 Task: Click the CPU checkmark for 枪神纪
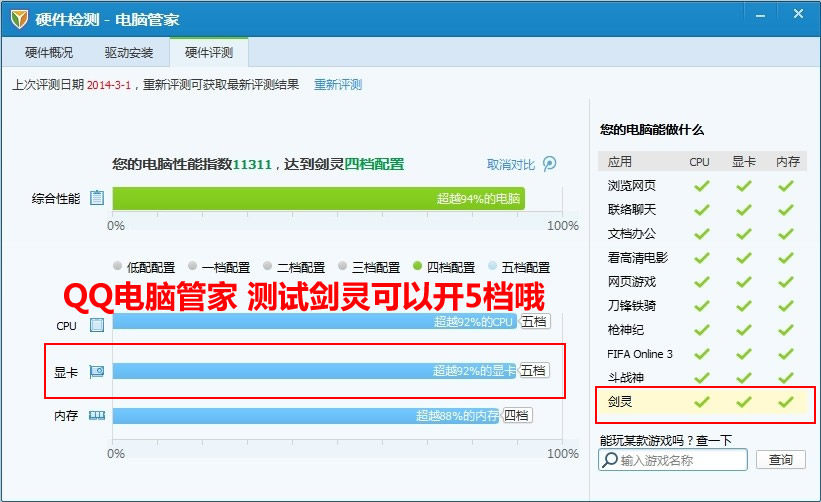click(x=702, y=330)
